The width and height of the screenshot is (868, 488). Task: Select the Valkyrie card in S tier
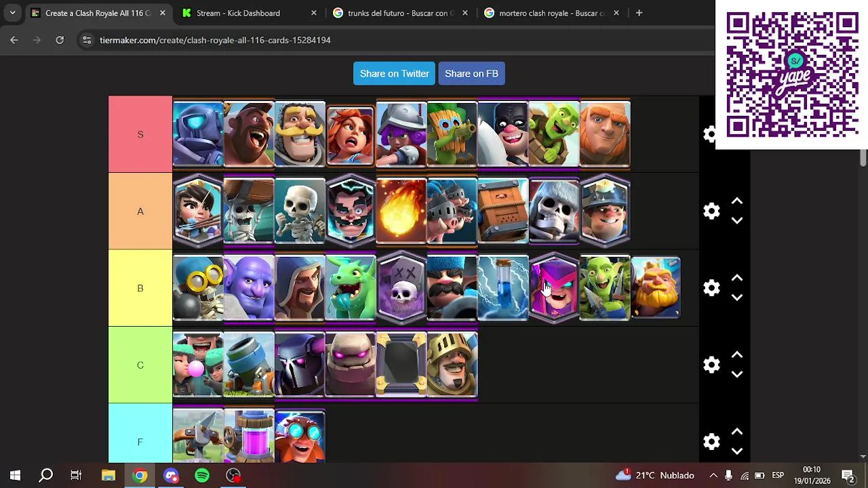(351, 134)
